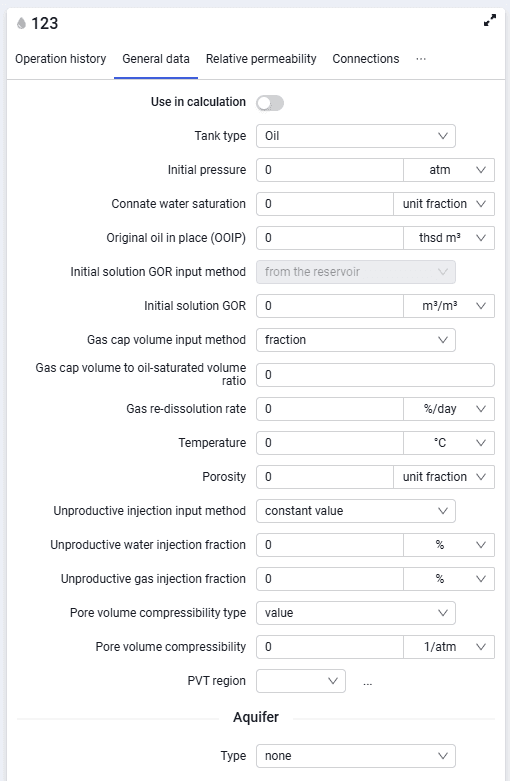Click the Gas re-dissolution rate value field
This screenshot has width=510, height=781.
pos(330,409)
